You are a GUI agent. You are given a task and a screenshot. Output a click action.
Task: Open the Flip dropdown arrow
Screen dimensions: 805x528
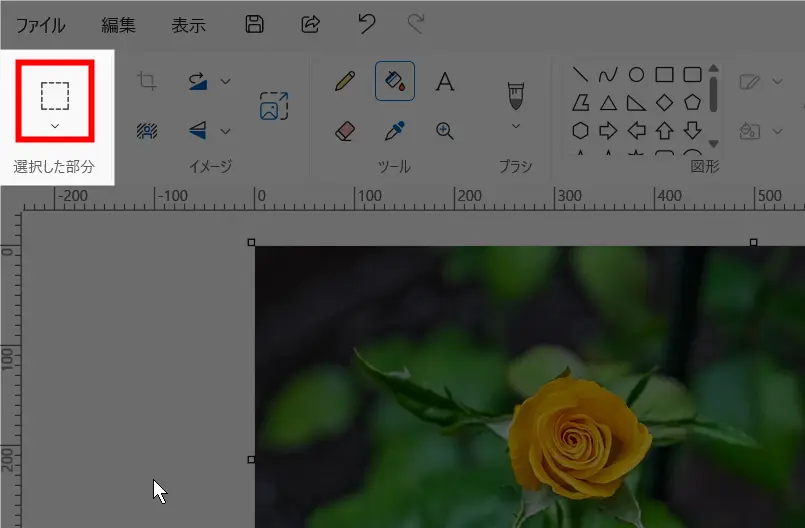[225, 130]
